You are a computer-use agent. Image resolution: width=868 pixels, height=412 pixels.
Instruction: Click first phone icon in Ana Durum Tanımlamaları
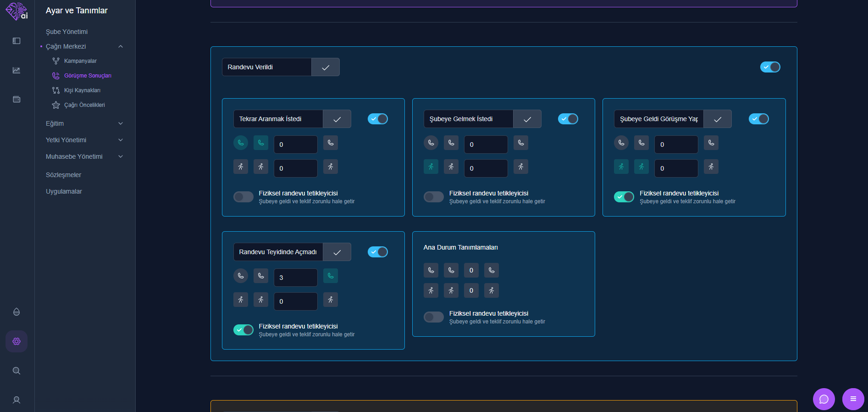click(x=431, y=270)
